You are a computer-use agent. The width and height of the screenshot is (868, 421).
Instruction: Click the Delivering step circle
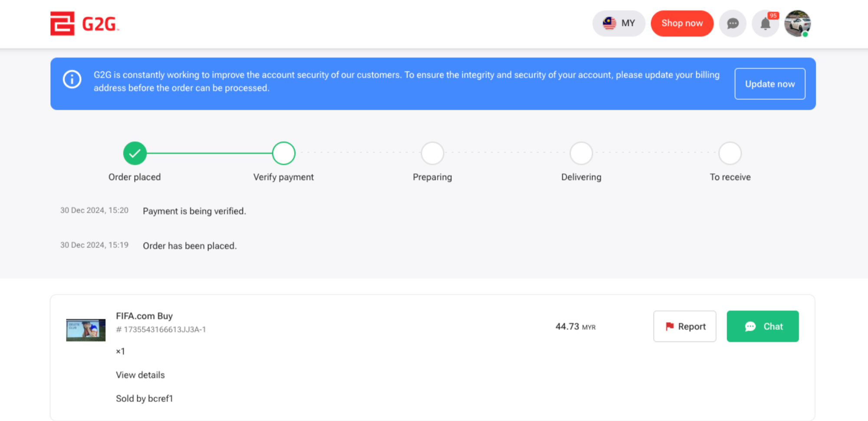(x=581, y=153)
